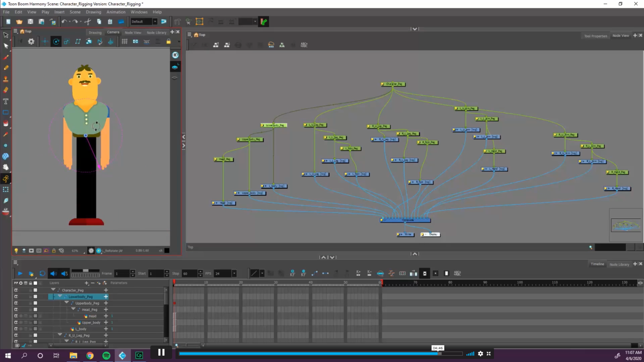Select the Hand pan tool
This screenshot has height=362, width=644.
pyautogui.click(x=6, y=167)
